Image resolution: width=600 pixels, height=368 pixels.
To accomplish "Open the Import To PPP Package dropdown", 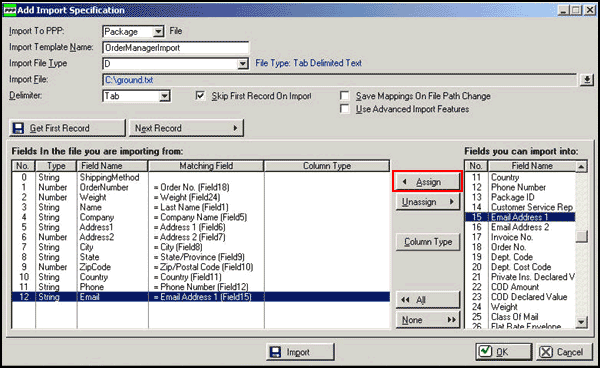I will (158, 31).
